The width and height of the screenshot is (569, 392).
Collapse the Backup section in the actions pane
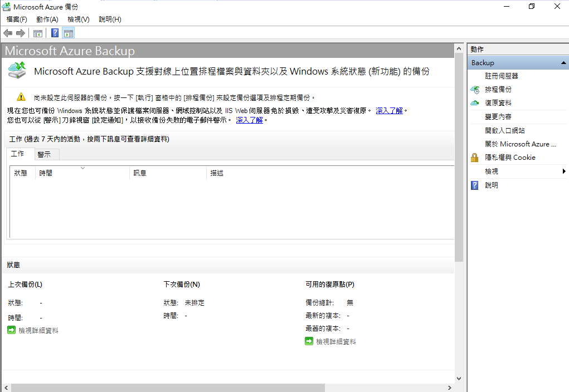[x=563, y=63]
